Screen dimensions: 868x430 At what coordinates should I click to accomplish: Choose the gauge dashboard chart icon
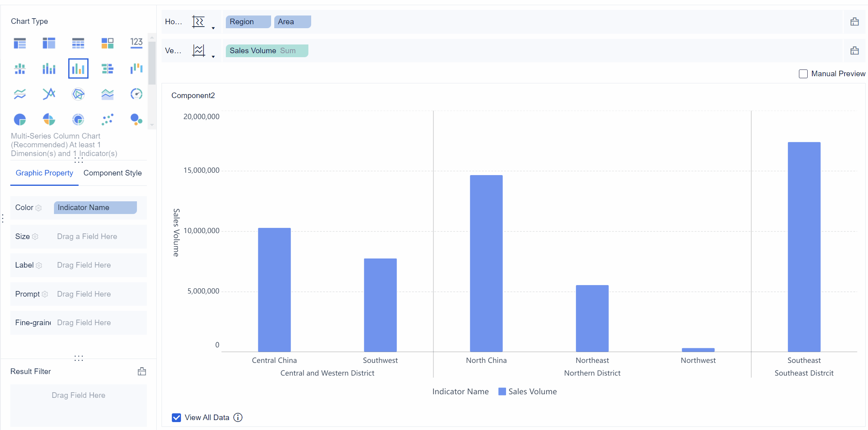(136, 94)
